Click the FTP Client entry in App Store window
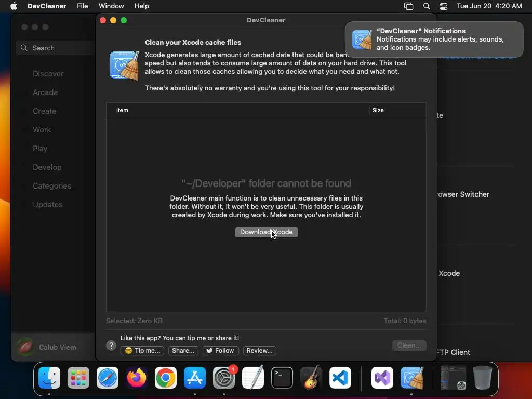532x399 pixels. pyautogui.click(x=453, y=352)
